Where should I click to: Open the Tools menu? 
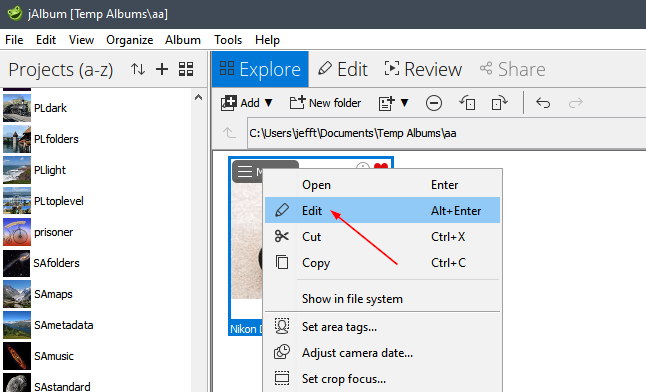point(228,40)
